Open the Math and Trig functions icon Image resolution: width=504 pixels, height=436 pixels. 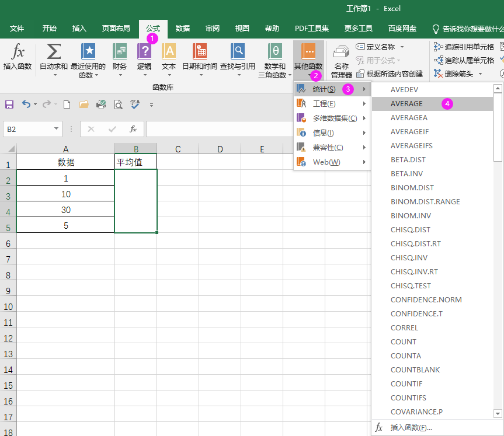[275, 51]
